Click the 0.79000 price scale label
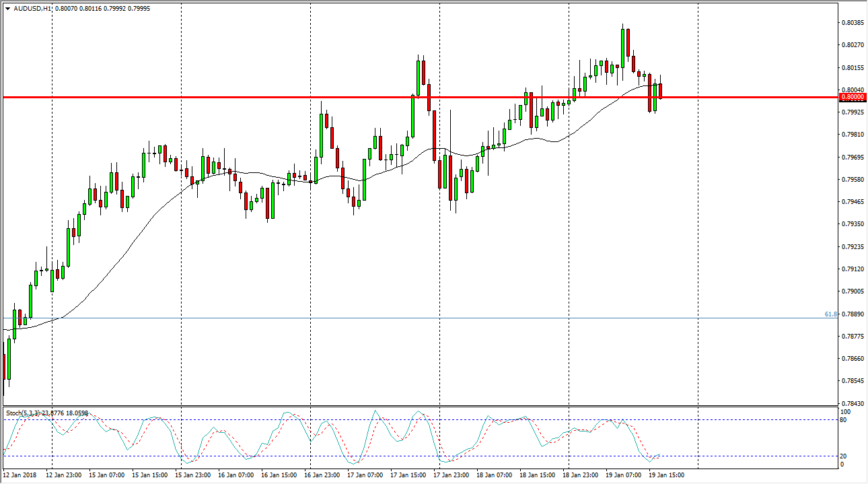This screenshot has height=484, width=868. [852, 291]
